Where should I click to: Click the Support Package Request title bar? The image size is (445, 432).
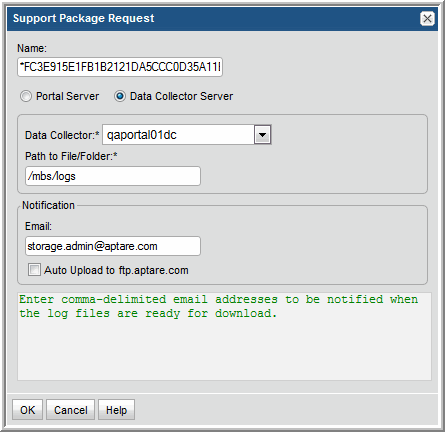coord(213,18)
